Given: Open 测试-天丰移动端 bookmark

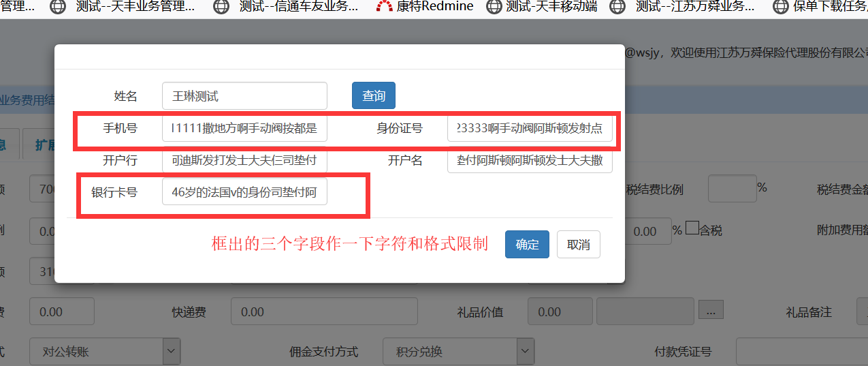Looking at the screenshot, I should [543, 7].
